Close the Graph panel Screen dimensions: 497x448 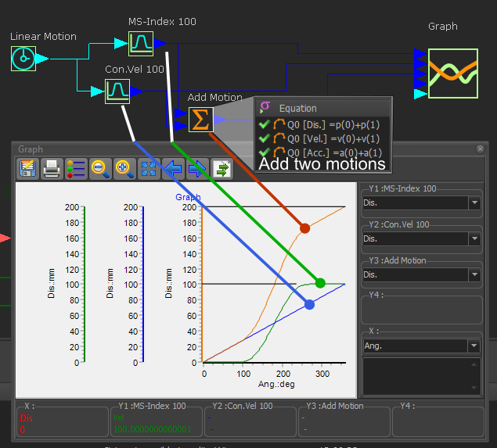(481, 149)
